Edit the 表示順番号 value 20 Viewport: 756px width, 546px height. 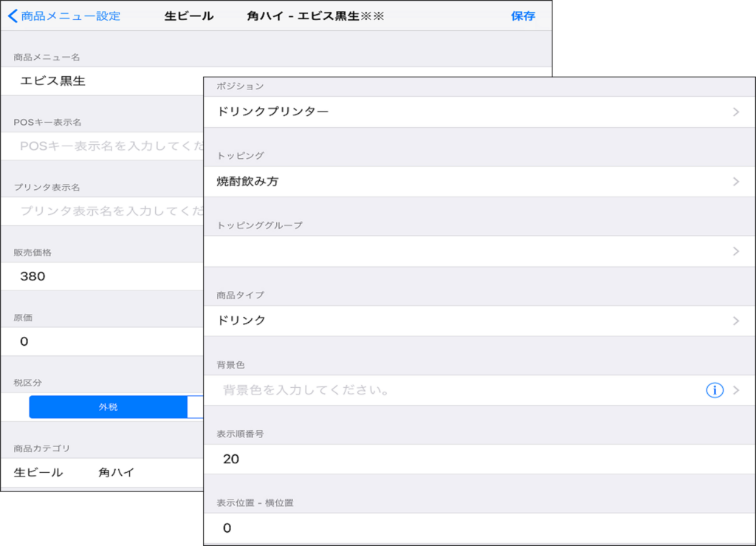coord(479,459)
